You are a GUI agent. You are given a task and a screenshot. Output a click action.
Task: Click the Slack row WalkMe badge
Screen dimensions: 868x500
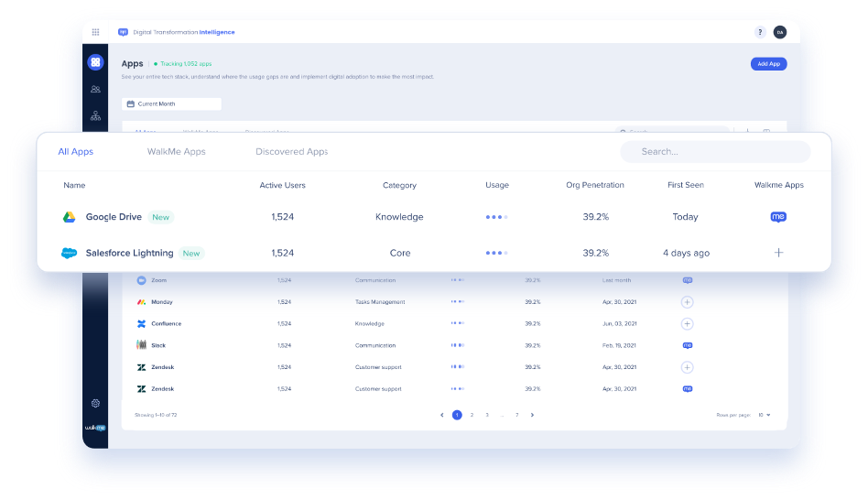(687, 345)
